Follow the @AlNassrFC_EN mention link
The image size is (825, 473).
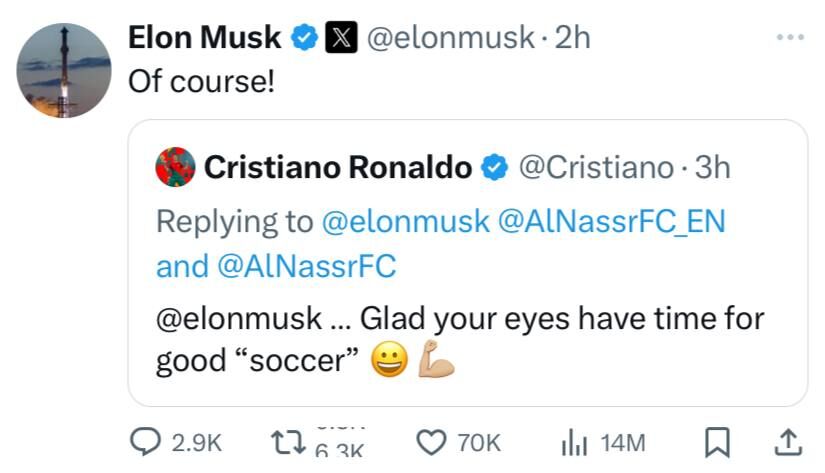pyautogui.click(x=610, y=221)
